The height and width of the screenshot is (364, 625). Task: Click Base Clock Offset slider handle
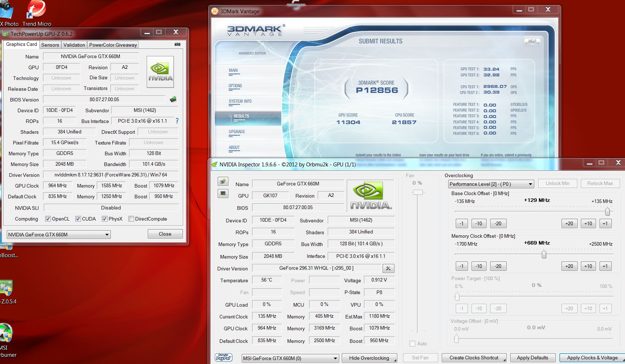click(x=607, y=212)
